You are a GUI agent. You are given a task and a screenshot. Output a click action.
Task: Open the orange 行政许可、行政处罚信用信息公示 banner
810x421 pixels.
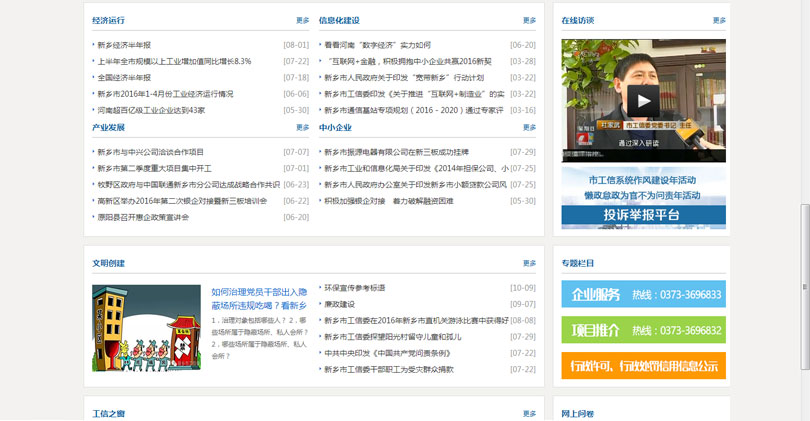click(x=643, y=366)
